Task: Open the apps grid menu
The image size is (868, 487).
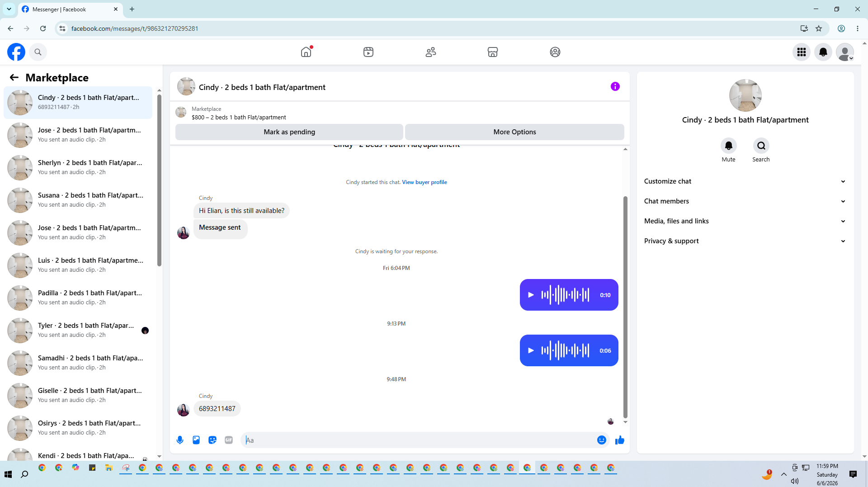Action: point(802,52)
